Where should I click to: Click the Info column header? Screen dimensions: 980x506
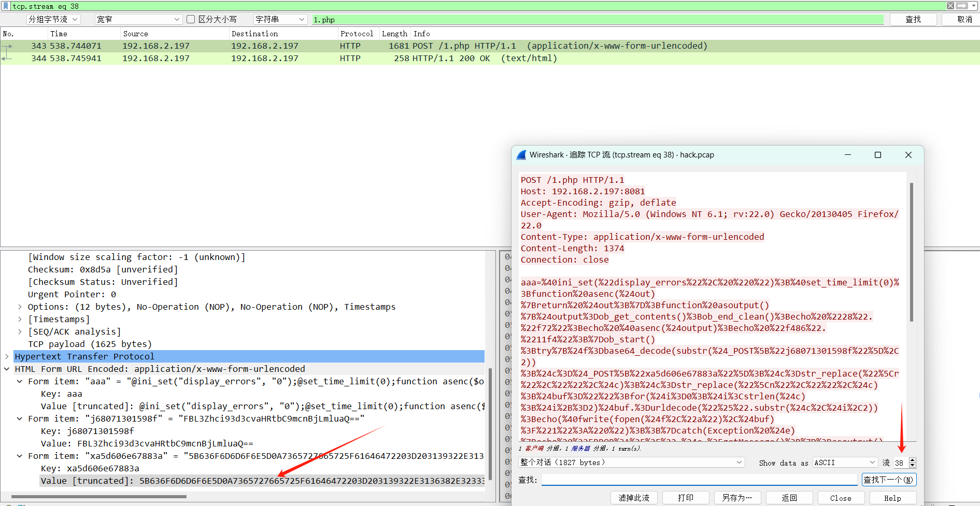pos(694,34)
